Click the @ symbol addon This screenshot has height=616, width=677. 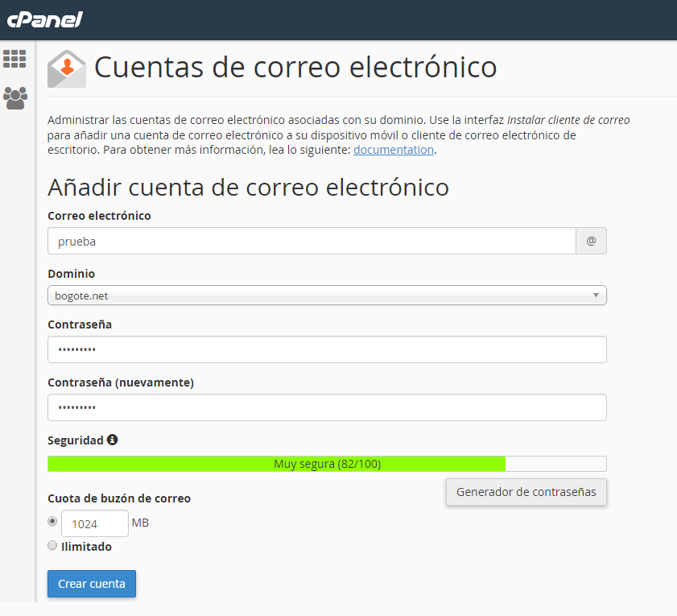pyautogui.click(x=591, y=241)
